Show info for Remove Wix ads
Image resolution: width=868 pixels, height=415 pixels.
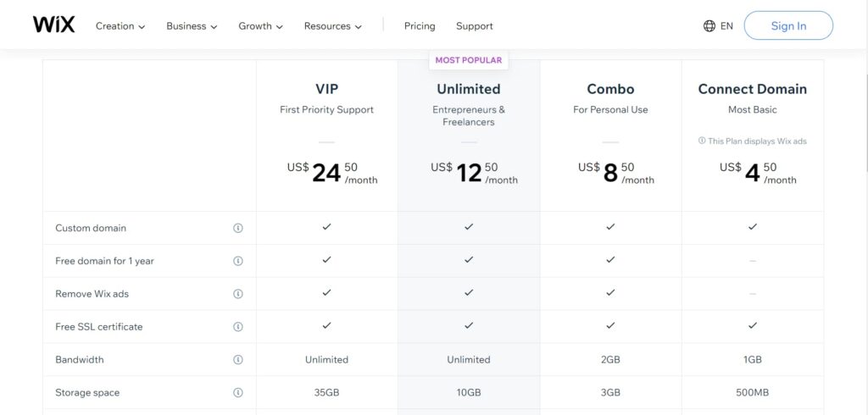(238, 294)
